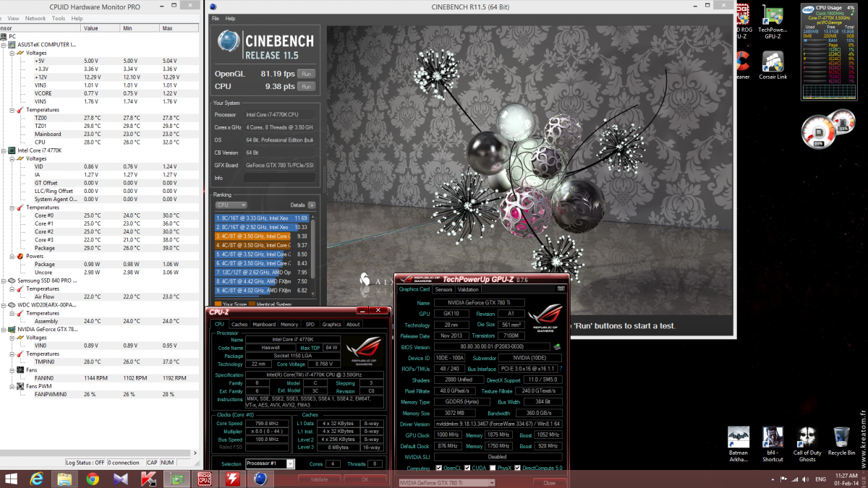Switch to the Sensors tab in GPU-Z

point(443,289)
